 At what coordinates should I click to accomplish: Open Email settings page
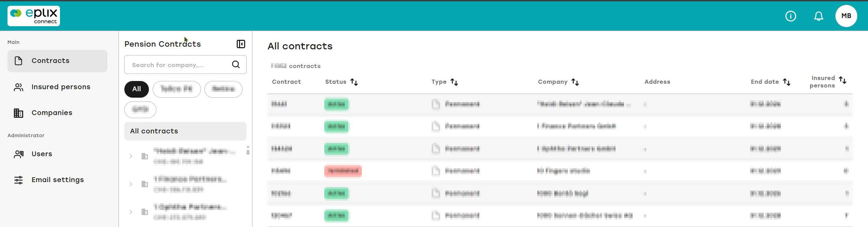click(x=57, y=180)
